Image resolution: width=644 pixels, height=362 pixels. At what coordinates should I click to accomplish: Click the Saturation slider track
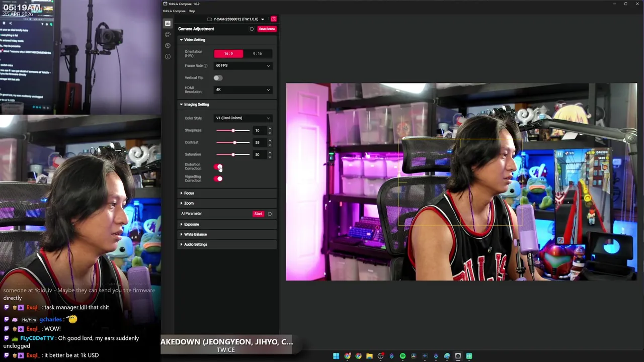(233, 154)
